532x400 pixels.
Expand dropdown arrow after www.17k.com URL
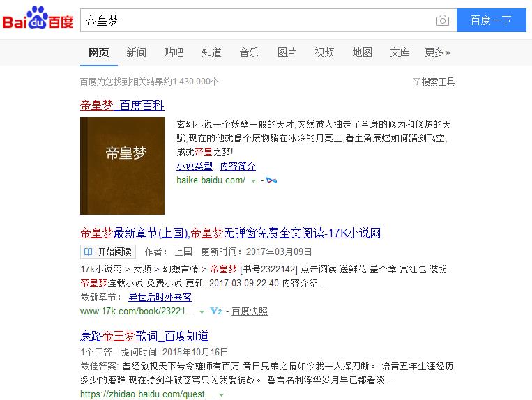click(202, 312)
